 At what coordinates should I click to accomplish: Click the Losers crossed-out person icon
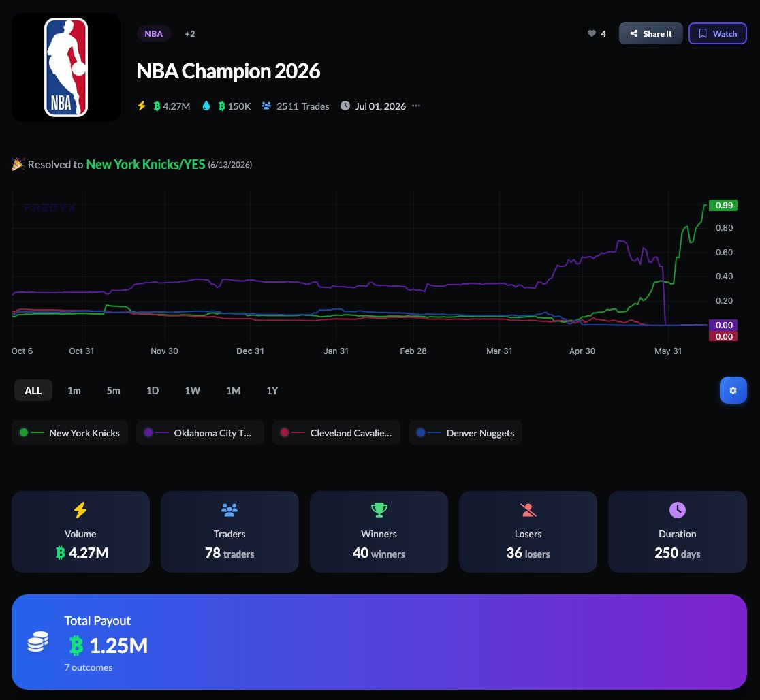point(528,509)
